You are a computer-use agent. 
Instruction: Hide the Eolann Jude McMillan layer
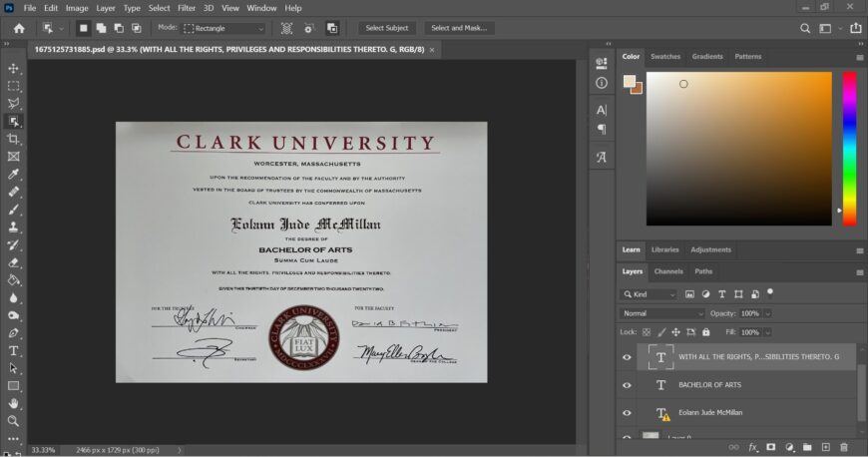pyautogui.click(x=627, y=413)
